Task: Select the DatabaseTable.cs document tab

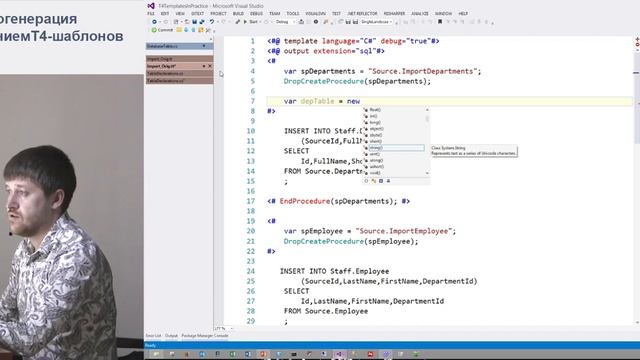Action: pos(179,46)
